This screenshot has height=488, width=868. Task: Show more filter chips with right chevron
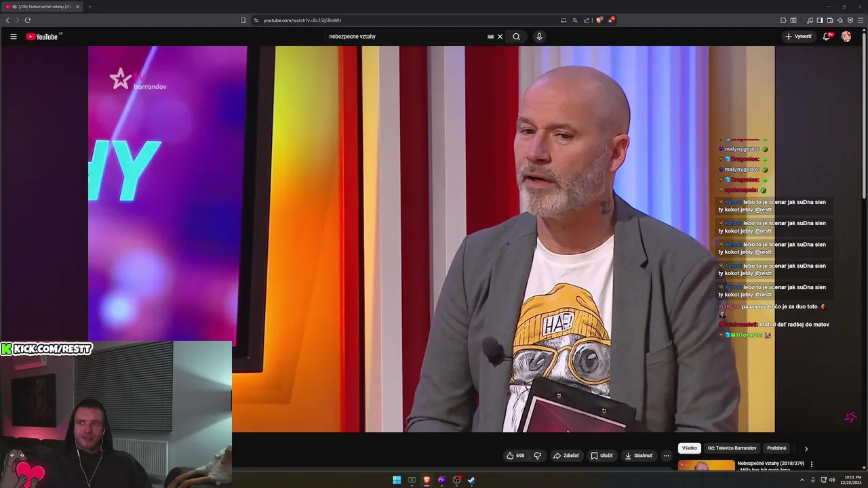coord(806,449)
